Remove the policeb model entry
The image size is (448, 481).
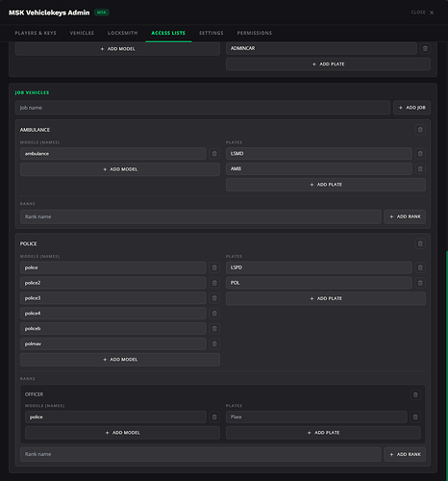pos(214,328)
